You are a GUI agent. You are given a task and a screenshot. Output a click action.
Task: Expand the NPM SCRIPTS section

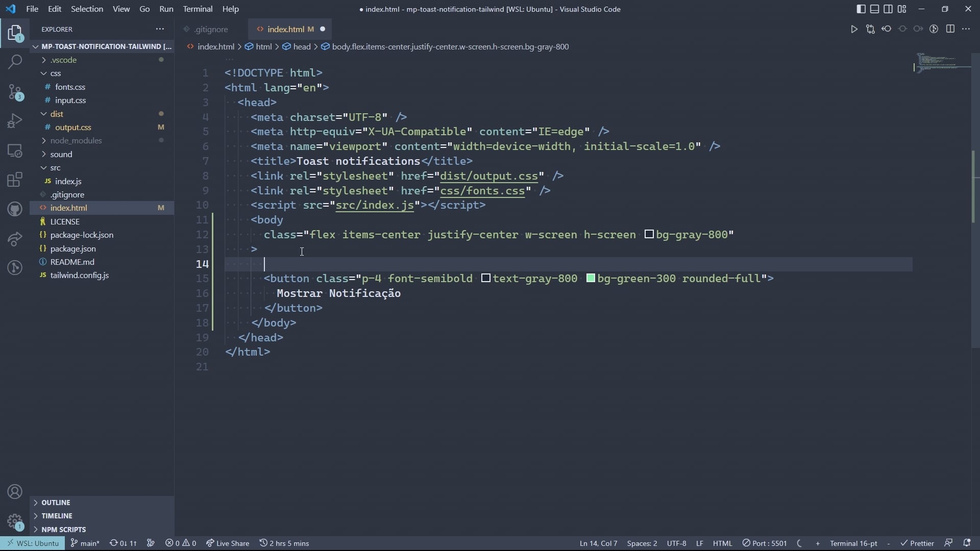point(102,529)
